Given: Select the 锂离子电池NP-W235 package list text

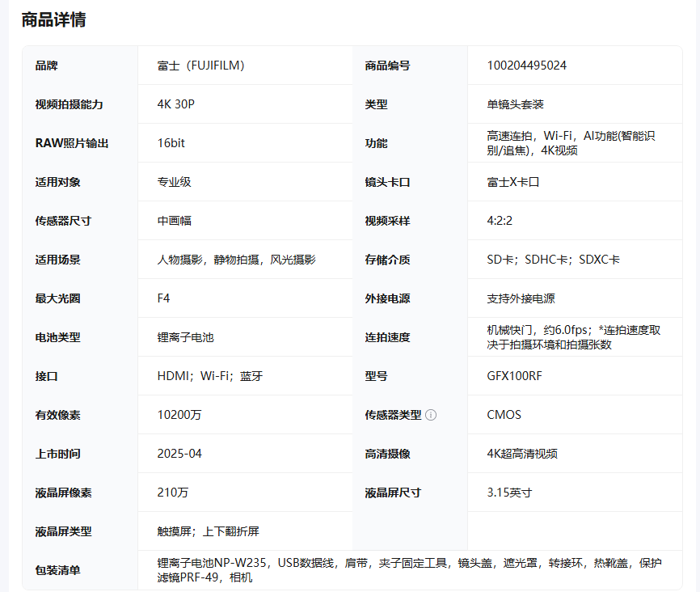Looking at the screenshot, I should (409, 570).
